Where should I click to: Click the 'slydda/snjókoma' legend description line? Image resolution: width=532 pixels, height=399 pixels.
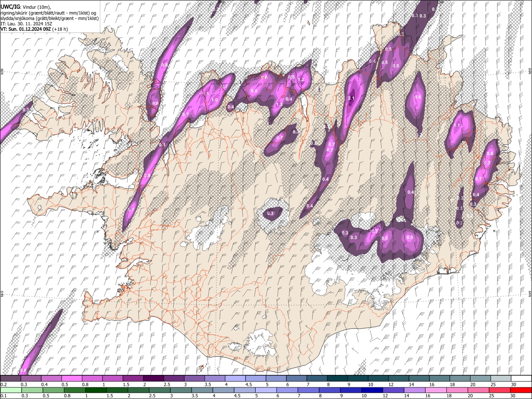(49, 18)
